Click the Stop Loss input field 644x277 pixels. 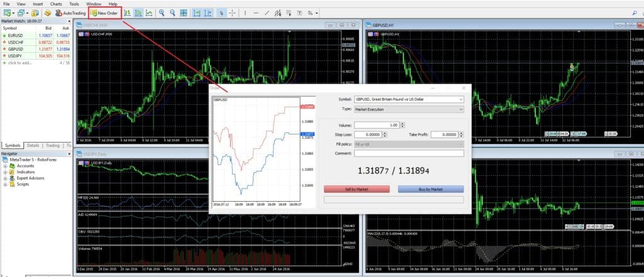tap(367, 134)
